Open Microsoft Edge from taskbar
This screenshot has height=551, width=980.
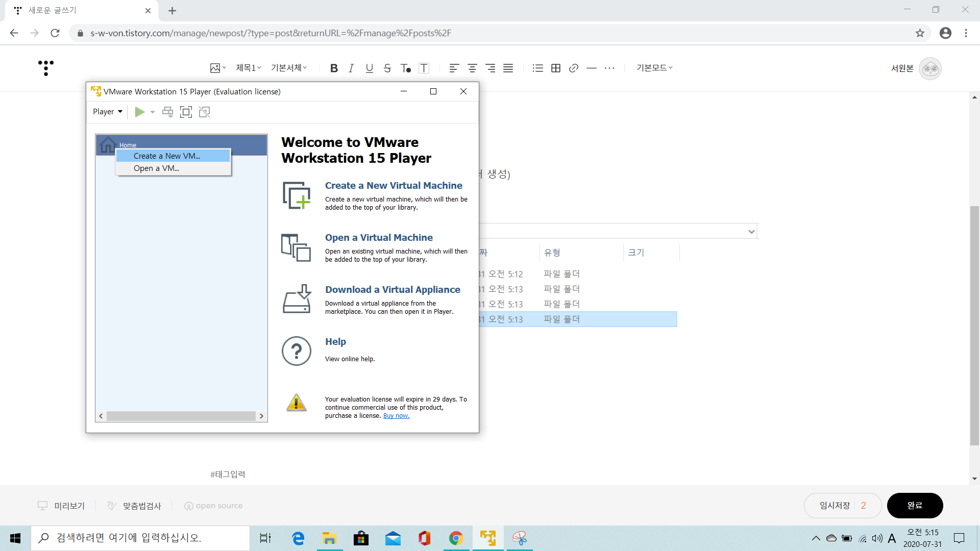click(x=298, y=538)
